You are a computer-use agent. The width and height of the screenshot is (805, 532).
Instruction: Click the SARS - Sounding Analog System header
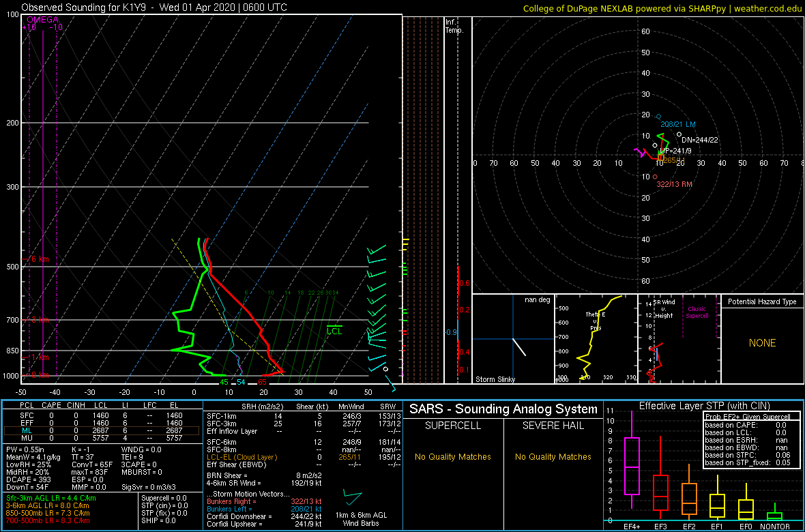tap(503, 409)
